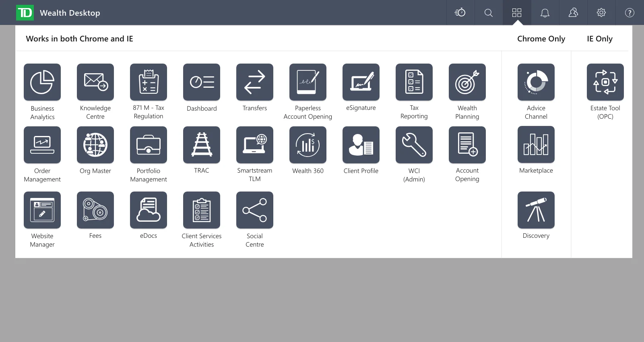Open the Org Master app
The height and width of the screenshot is (342, 644).
tap(95, 145)
